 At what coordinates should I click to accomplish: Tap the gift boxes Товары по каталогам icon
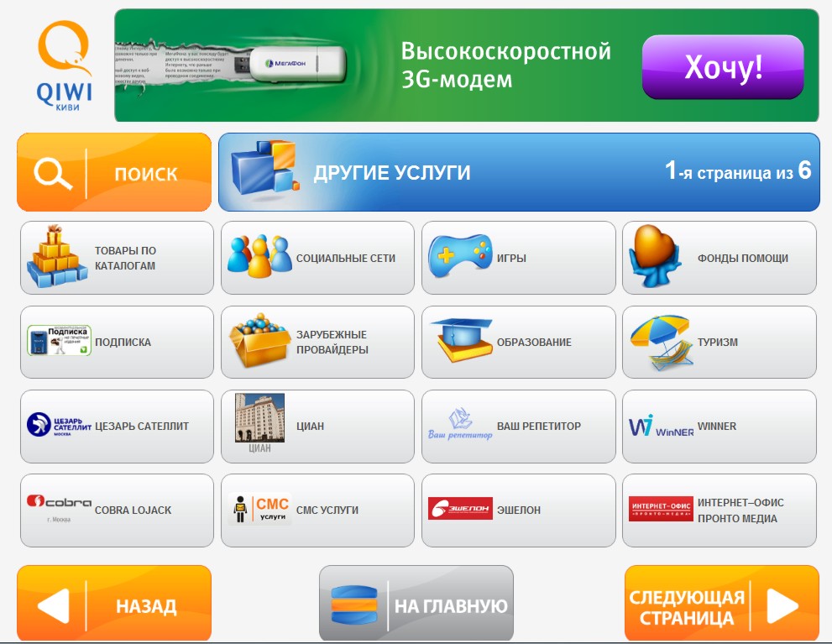(x=57, y=256)
